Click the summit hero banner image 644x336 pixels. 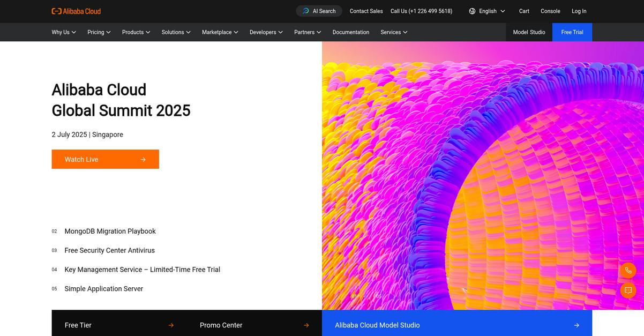click(x=483, y=176)
